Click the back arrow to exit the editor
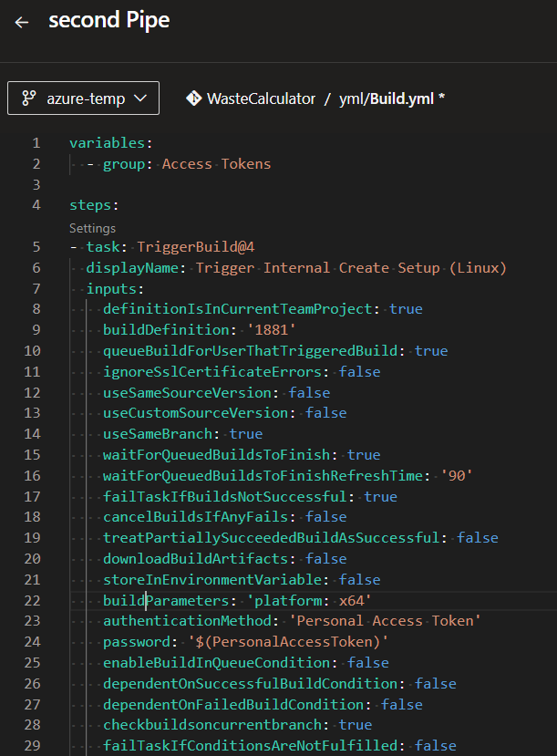Screen dimensions: 557x756 tap(22, 20)
